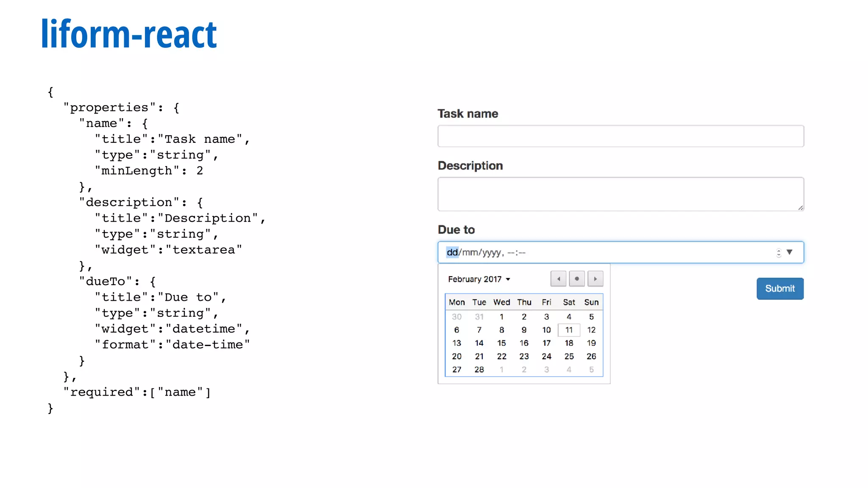
Task: Click the Mon column header
Action: [456, 302]
